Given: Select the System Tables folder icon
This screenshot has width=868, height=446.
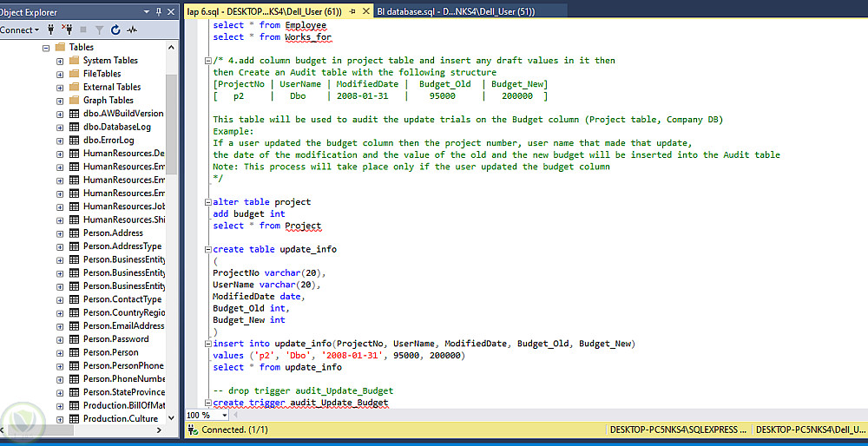Looking at the screenshot, I should click(74, 61).
